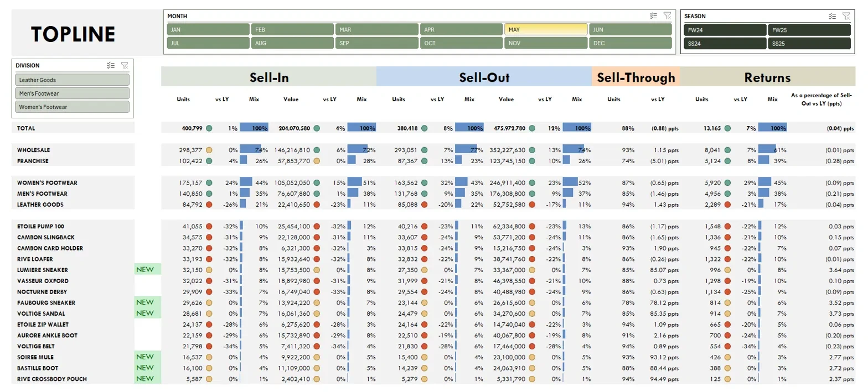Click the AURORE ANKLE BOOT row label
Screen dimensions: 868x392
click(x=47, y=335)
